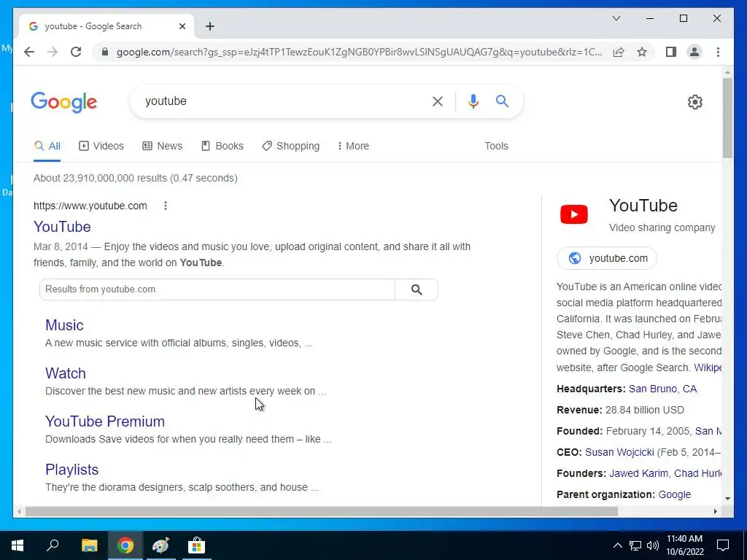Open a new browser tab
Screen dimensions: 747x560
[x=210, y=26]
